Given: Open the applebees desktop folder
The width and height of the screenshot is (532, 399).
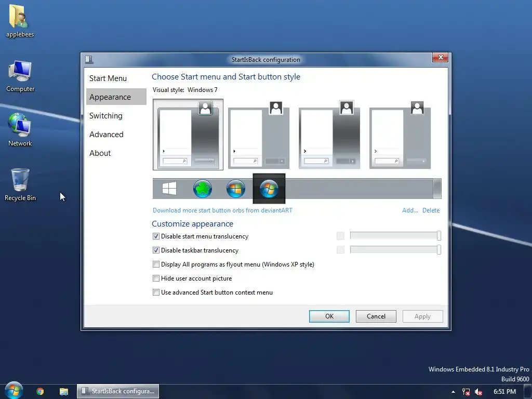Looking at the screenshot, I should 20,21.
